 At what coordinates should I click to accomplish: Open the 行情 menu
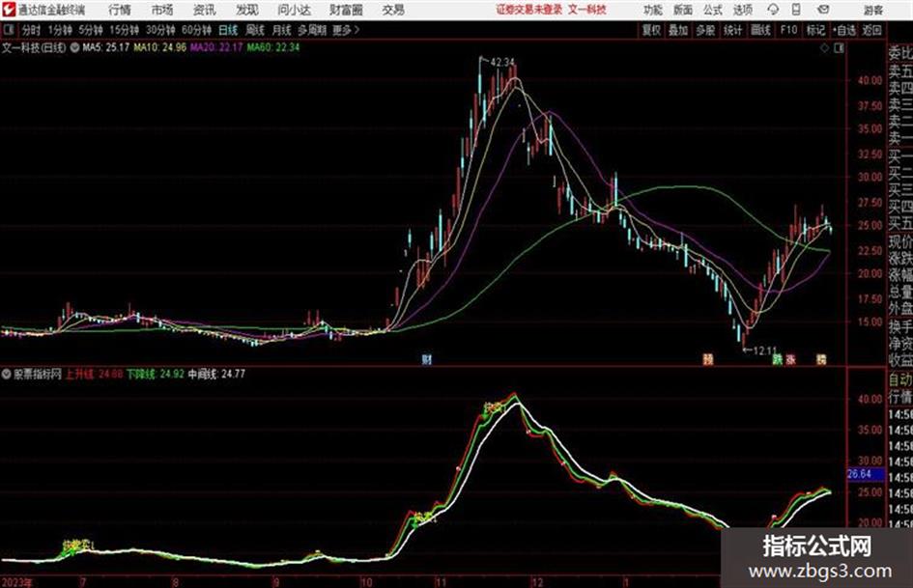coord(120,10)
